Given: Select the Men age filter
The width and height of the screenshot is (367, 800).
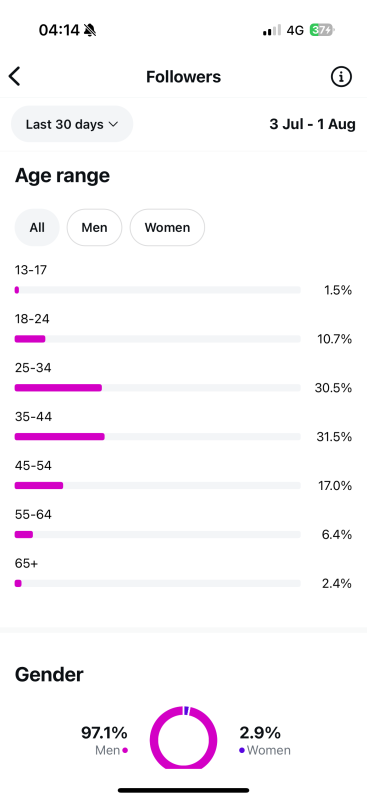Looking at the screenshot, I should click(94, 228).
